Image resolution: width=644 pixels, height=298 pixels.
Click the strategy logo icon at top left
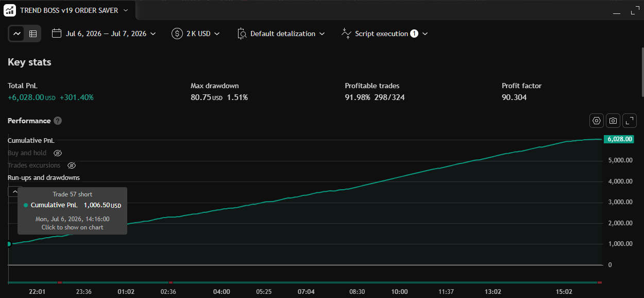pos(10,10)
